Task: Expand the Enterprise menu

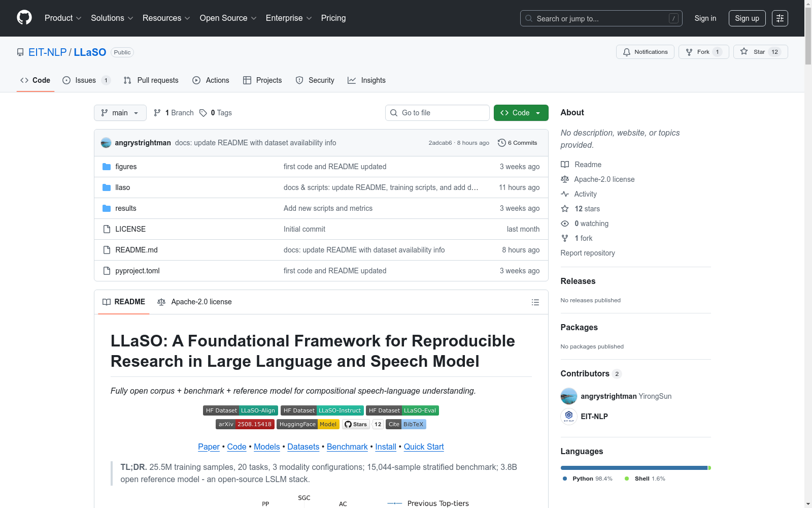Action: tap(289, 18)
